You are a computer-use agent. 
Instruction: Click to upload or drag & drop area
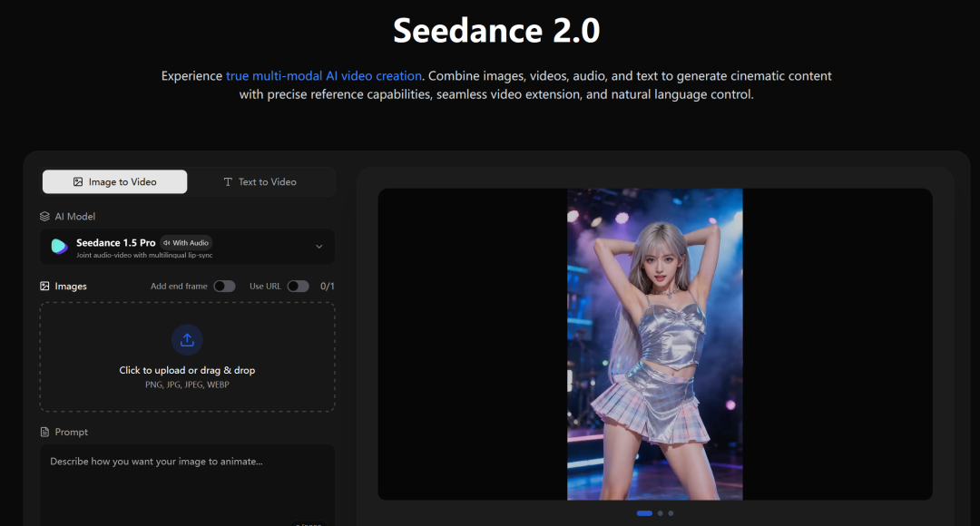coord(187,356)
